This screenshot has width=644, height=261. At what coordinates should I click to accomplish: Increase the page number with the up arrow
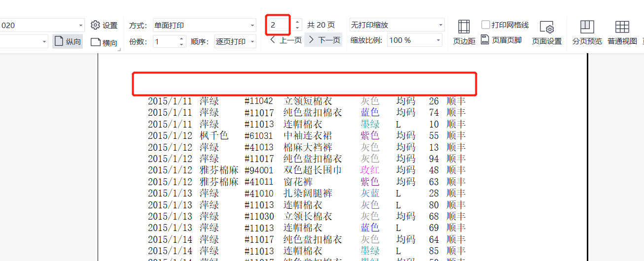coord(297,22)
